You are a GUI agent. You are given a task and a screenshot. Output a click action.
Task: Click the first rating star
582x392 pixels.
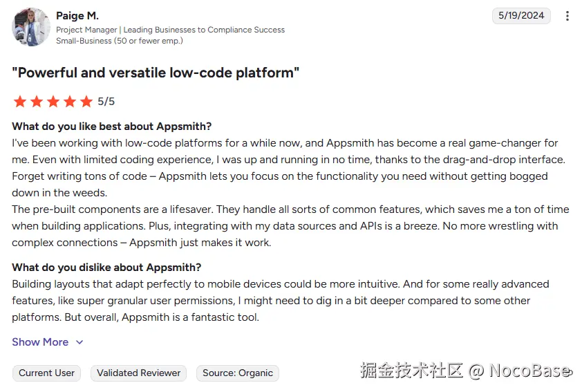20,102
